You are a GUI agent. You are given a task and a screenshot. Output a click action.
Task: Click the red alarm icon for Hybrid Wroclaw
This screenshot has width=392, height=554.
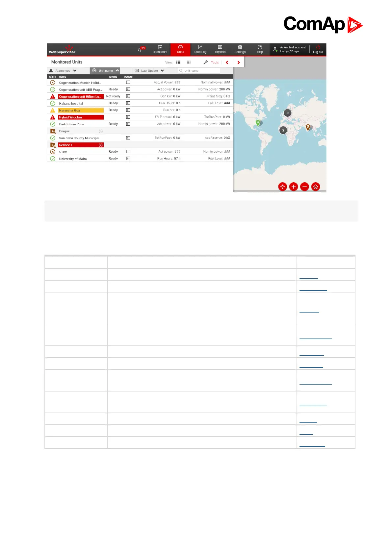53,117
